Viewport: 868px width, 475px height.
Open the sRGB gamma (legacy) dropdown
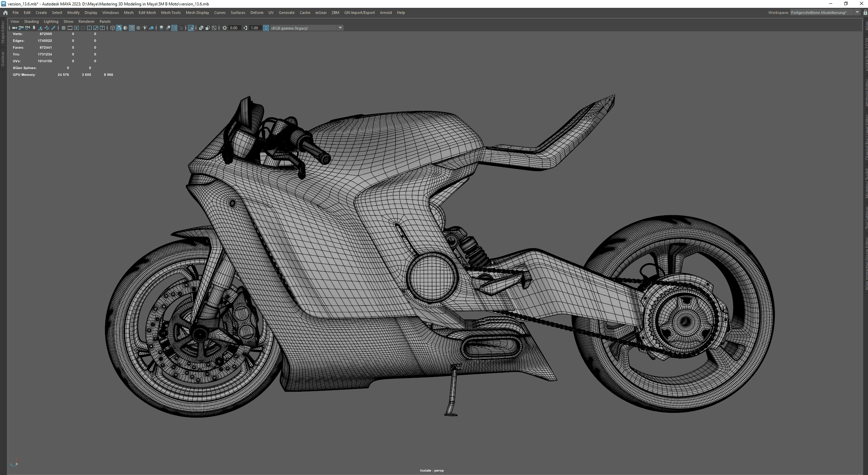tap(340, 28)
